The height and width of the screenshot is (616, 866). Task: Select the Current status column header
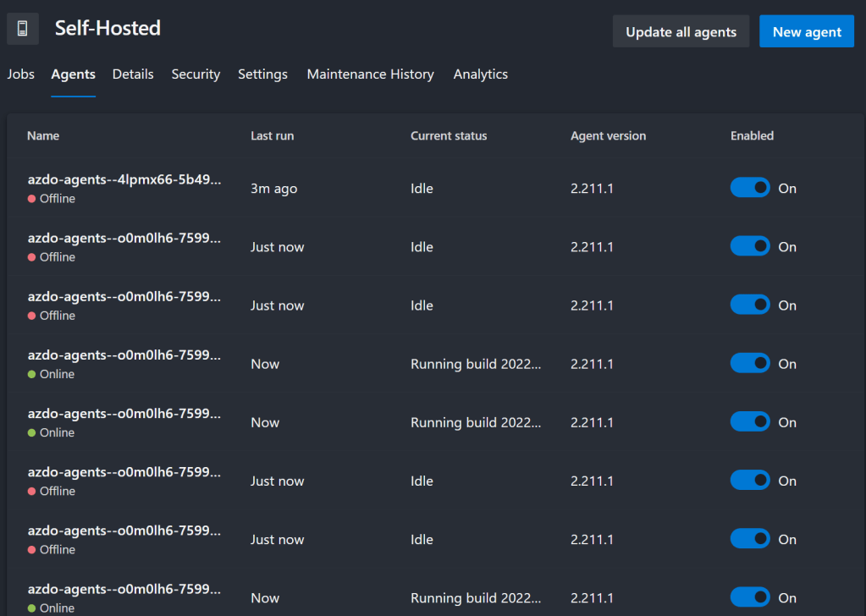[449, 135]
